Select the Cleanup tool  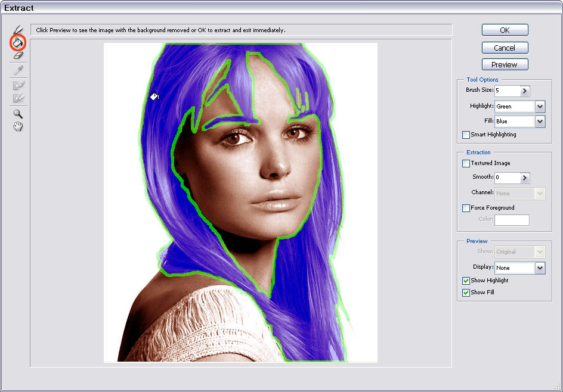coord(18,85)
